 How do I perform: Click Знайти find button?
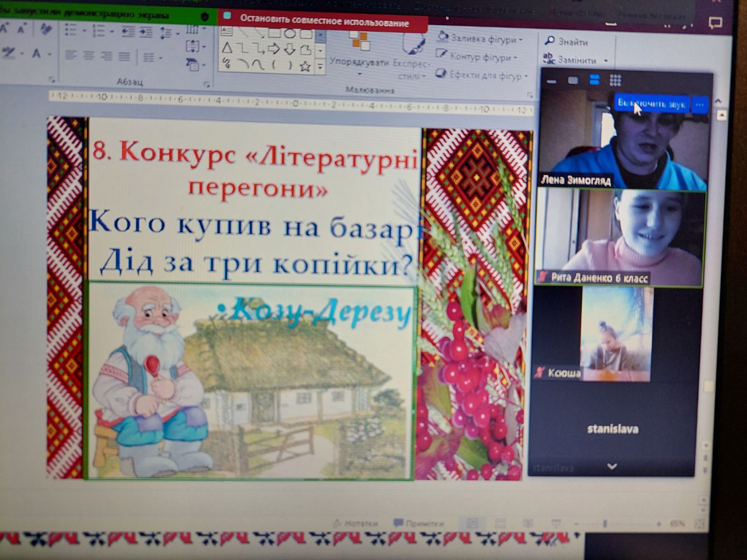566,42
